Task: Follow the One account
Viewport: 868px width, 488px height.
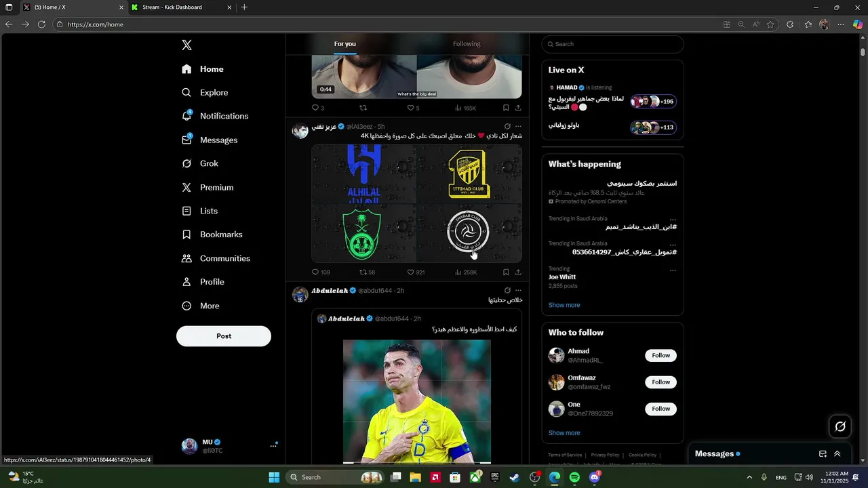Action: click(x=660, y=409)
